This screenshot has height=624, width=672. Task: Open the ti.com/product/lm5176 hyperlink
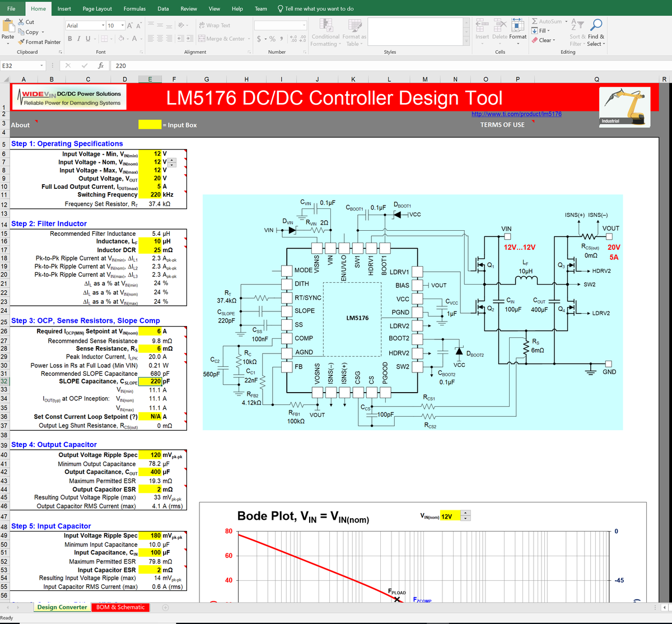(x=516, y=114)
